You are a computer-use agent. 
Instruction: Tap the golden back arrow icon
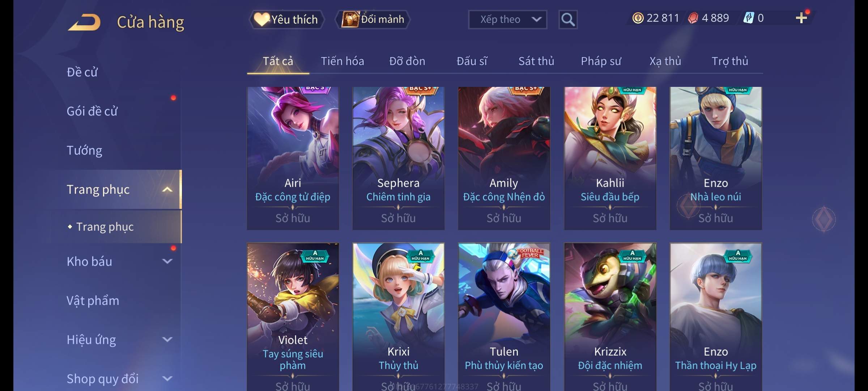(x=84, y=22)
